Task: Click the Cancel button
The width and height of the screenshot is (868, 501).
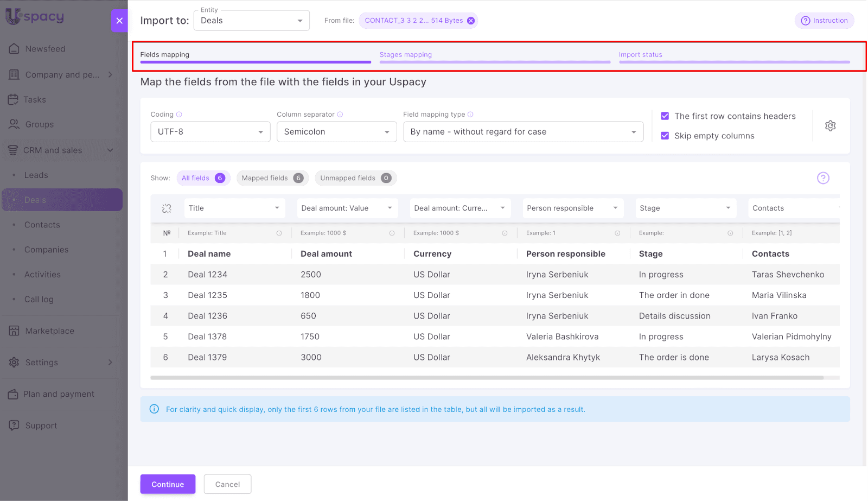Action: [227, 484]
